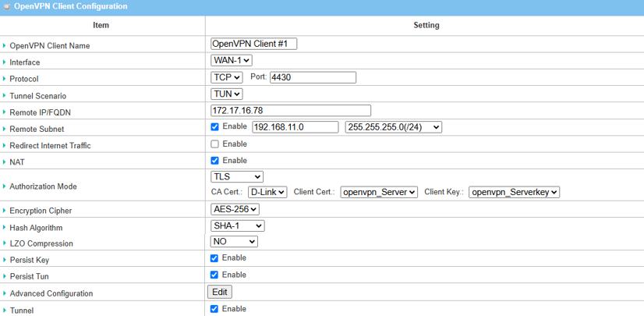Open the Encryption Cipher AES-256 dropdown
The width and height of the screenshot is (644, 316).
(x=235, y=209)
